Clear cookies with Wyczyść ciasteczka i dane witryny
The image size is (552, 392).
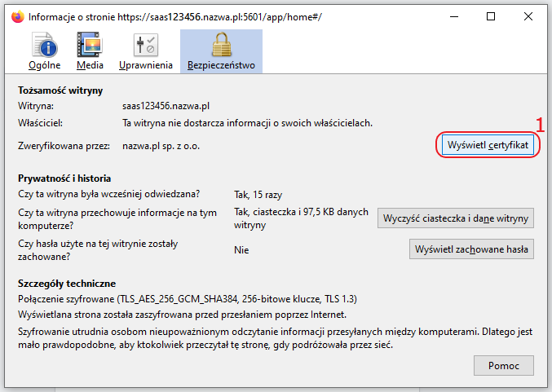click(x=456, y=218)
